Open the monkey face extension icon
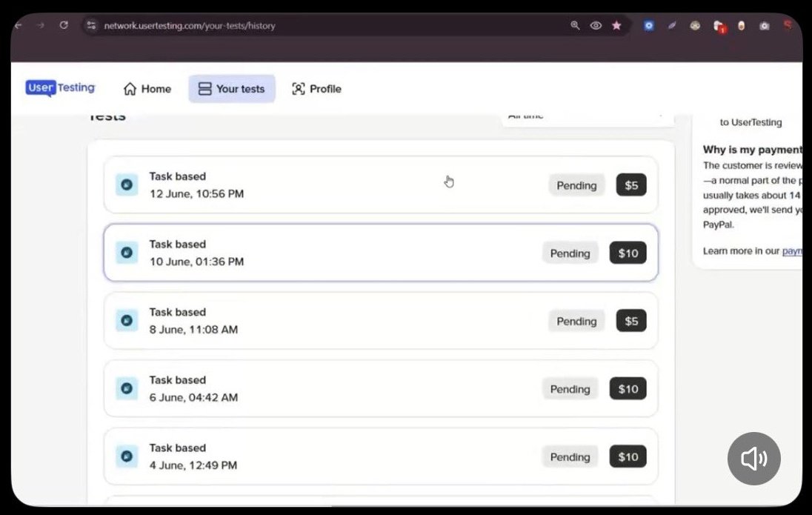Viewport: 812px width, 515px height. point(695,25)
